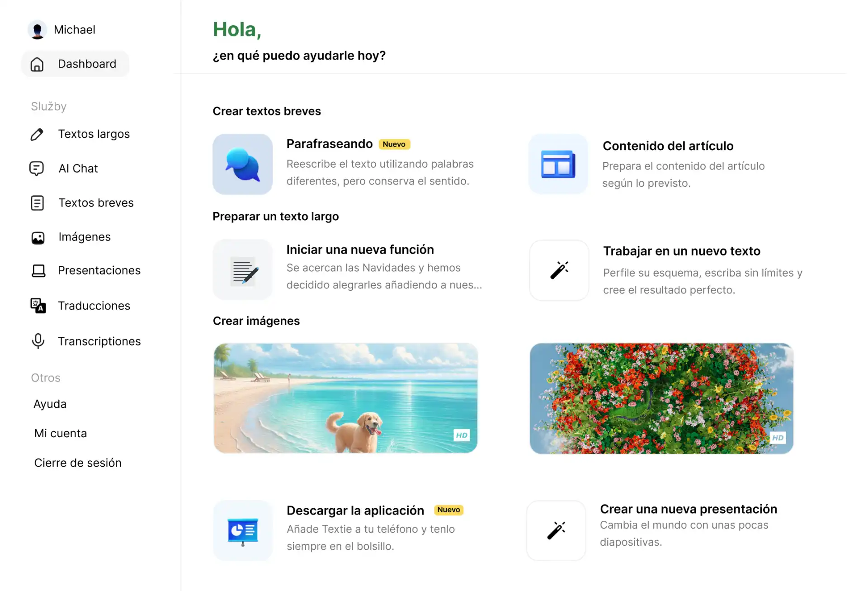
Task: Click the Textos breves menu item
Action: [x=96, y=202]
